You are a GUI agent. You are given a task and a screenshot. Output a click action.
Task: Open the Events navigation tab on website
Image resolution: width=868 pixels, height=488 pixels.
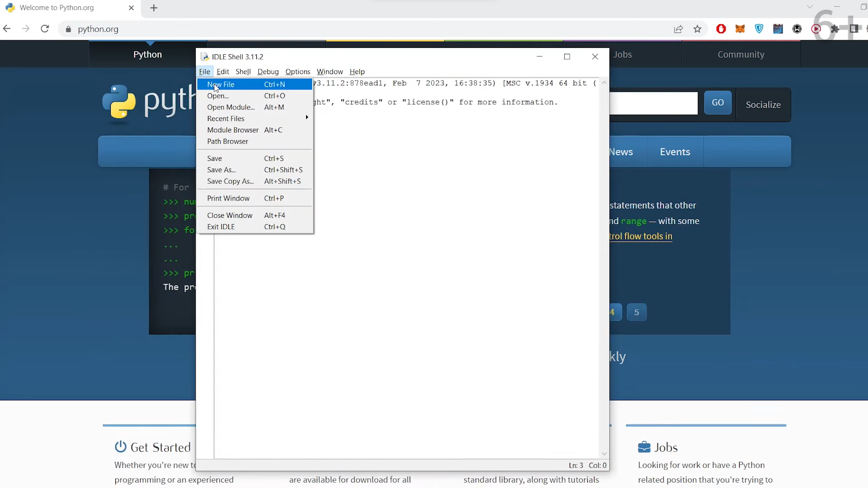click(x=675, y=152)
